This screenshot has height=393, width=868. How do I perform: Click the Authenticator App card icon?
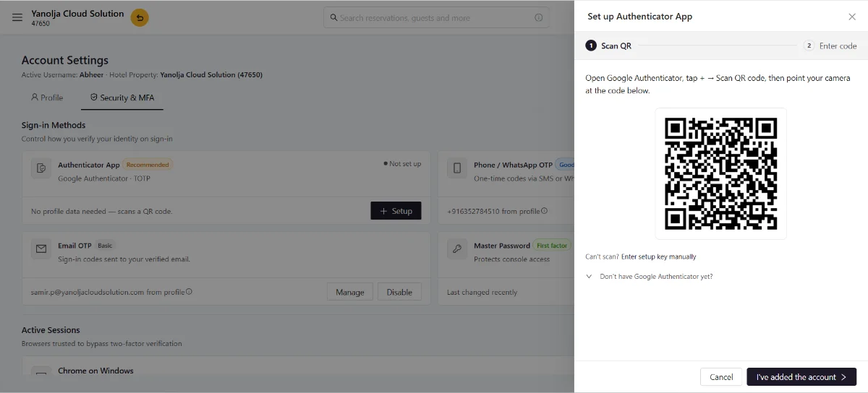pyautogui.click(x=41, y=168)
